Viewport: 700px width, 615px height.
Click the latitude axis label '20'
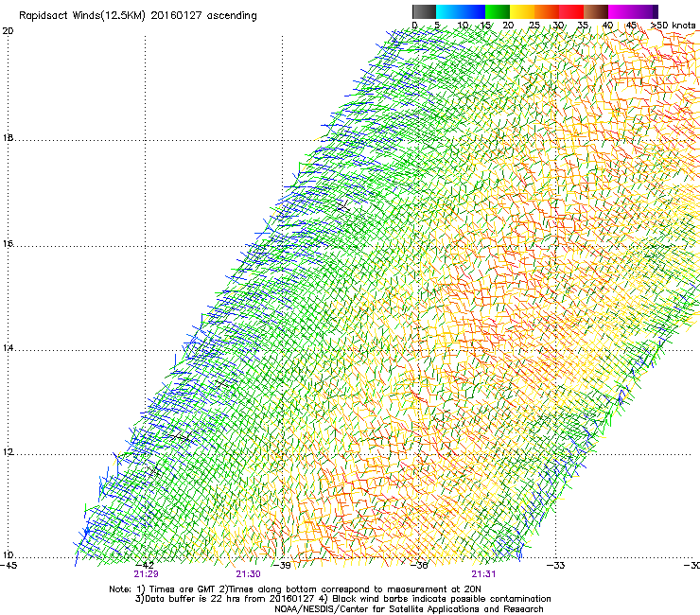8,31
